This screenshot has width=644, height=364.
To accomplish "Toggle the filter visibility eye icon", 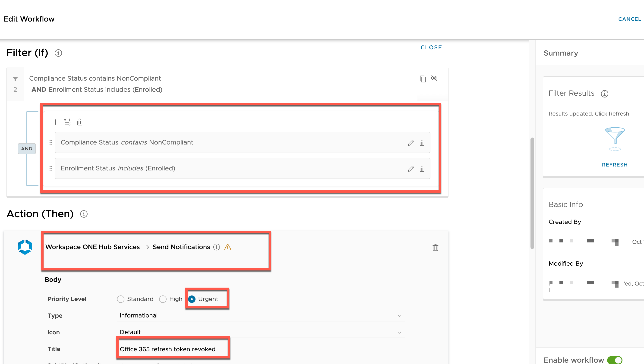I will 434,78.
